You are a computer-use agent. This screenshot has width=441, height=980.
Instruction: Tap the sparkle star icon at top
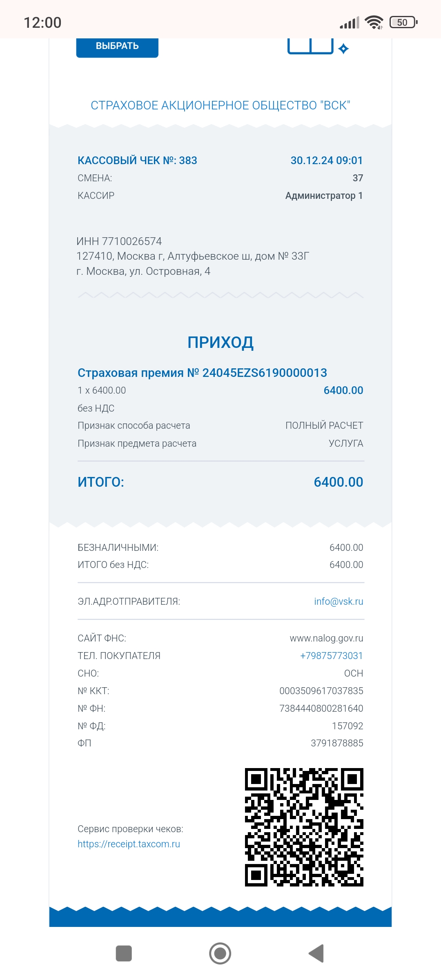(343, 49)
